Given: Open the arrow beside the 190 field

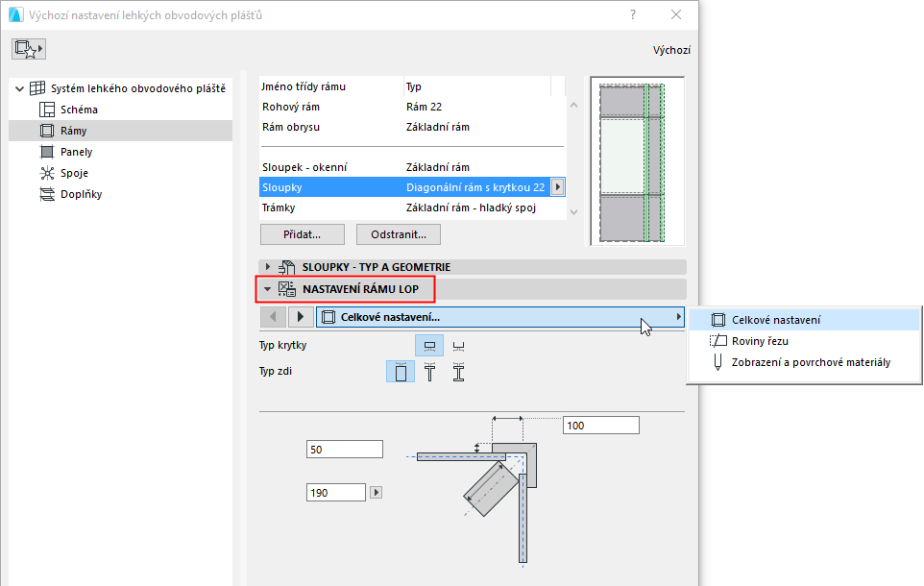Looking at the screenshot, I should tap(376, 492).
